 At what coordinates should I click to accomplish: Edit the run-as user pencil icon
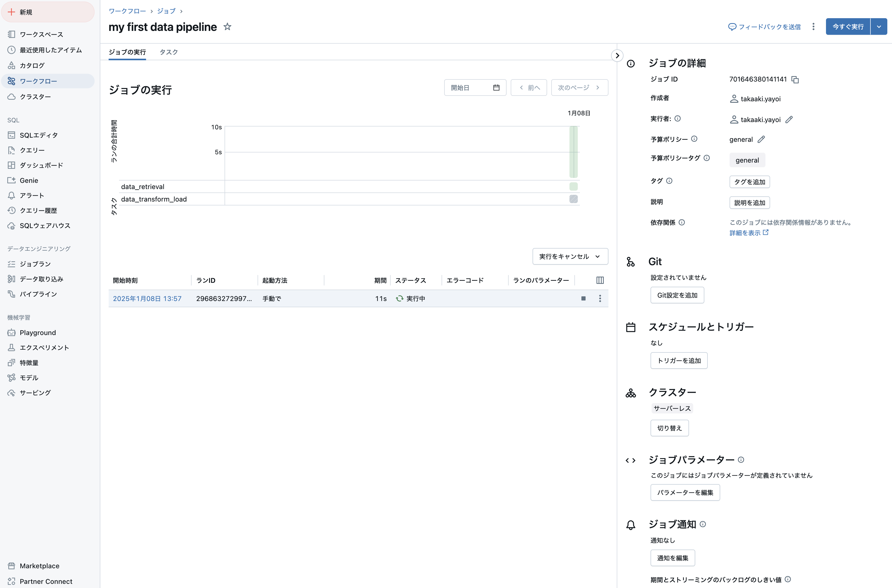(789, 120)
